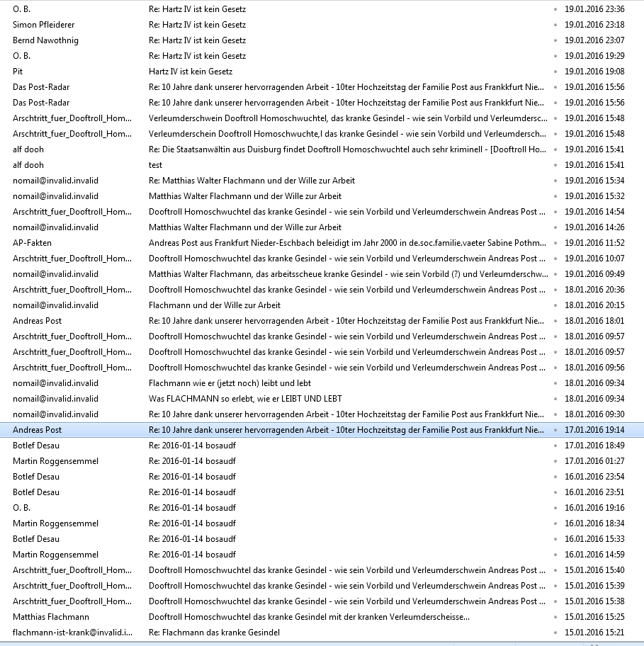This screenshot has width=644, height=646.
Task: Click date "19.01.2016 14:54"
Action: [x=594, y=212]
